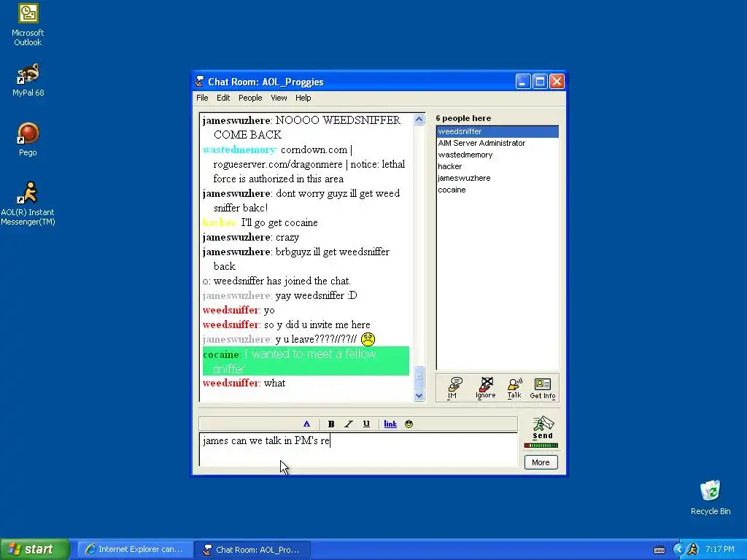Open the Windows Start menu

point(35,549)
